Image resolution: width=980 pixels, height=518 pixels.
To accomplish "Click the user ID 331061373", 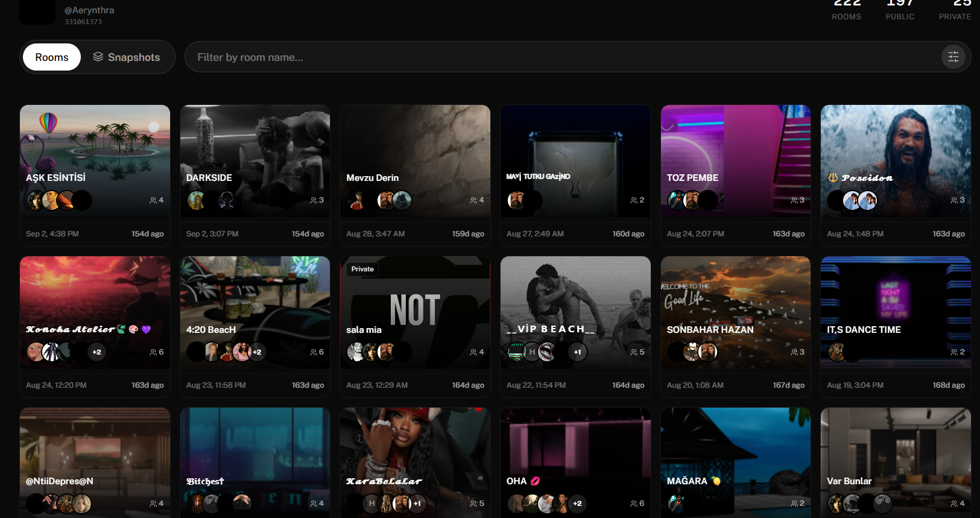I will (83, 22).
